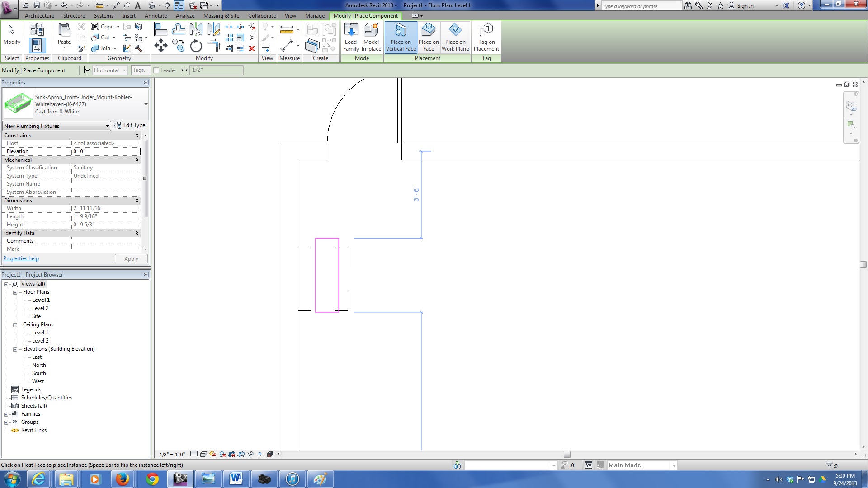Open the Properties help link

point(21,259)
